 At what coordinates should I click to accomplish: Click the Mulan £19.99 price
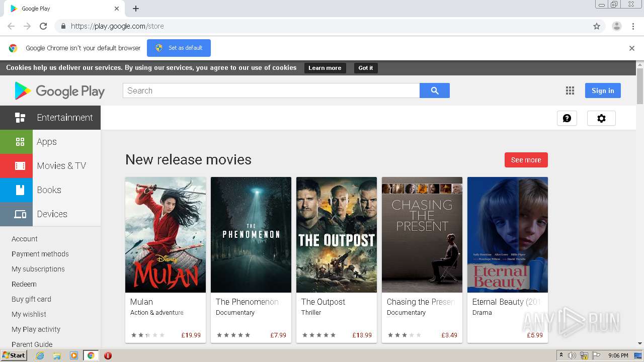pos(191,335)
